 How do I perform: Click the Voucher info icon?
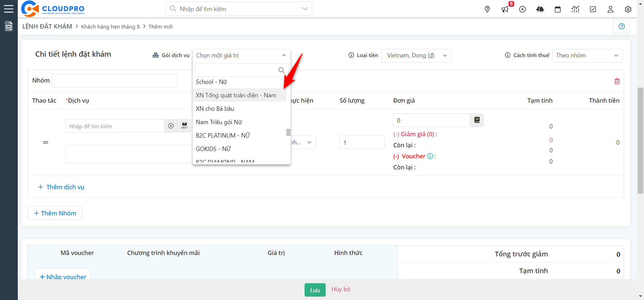(x=430, y=156)
